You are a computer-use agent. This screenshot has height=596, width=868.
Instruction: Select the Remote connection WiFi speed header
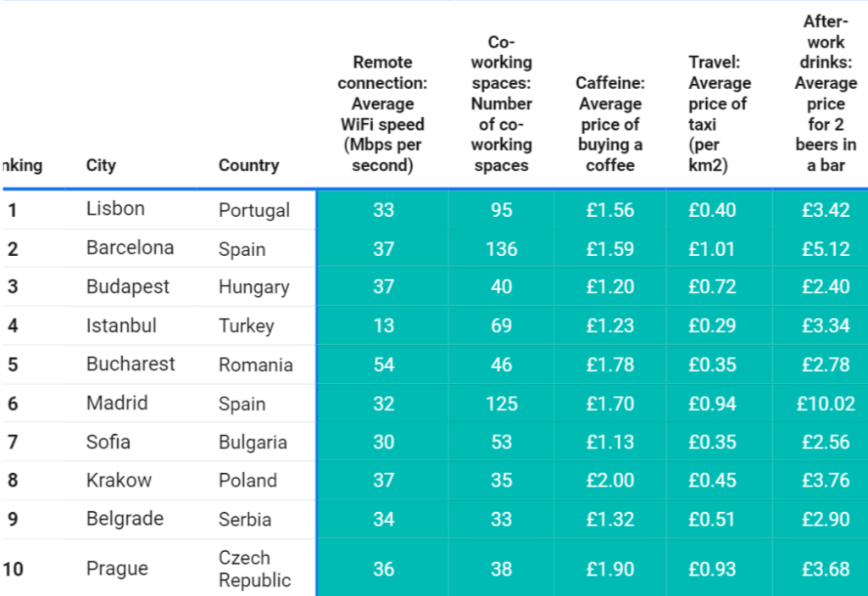click(382, 114)
